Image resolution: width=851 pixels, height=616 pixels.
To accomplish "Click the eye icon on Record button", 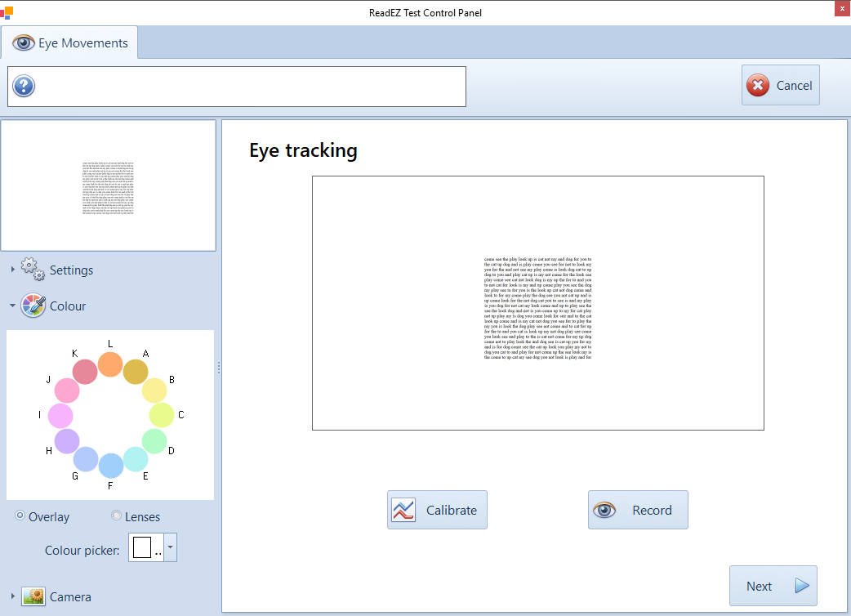I will pyautogui.click(x=604, y=511).
